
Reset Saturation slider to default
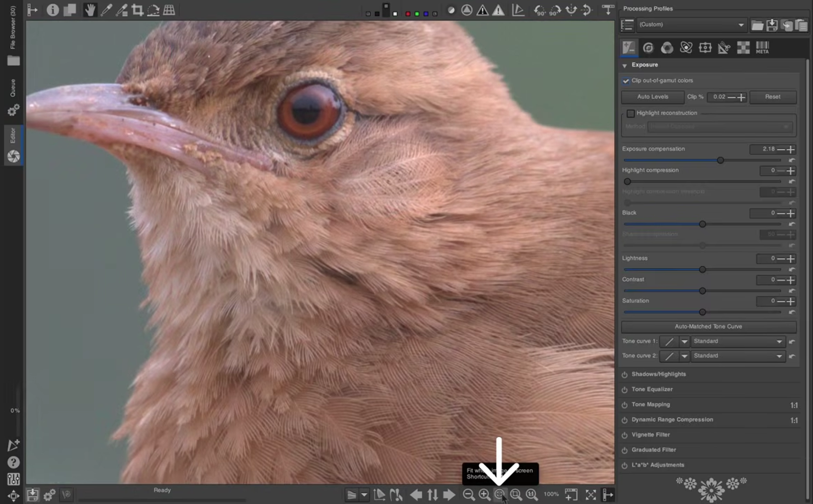pyautogui.click(x=792, y=312)
